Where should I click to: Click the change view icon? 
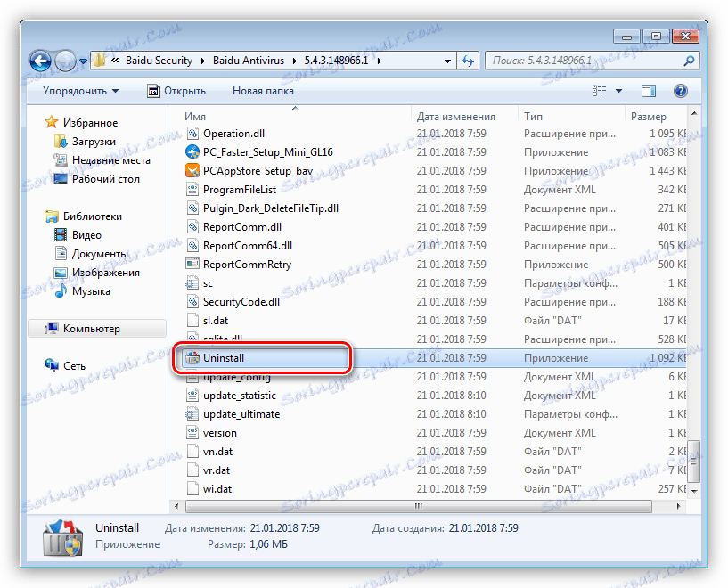600,91
